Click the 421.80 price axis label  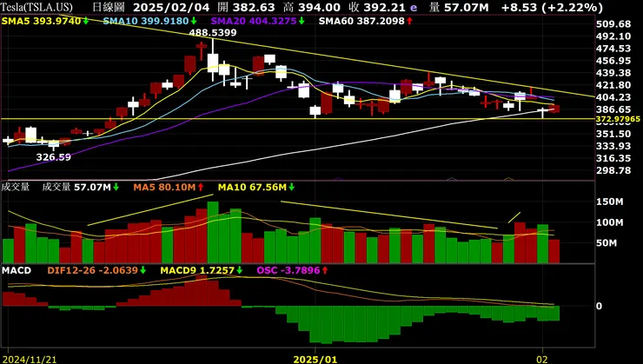pyautogui.click(x=613, y=85)
